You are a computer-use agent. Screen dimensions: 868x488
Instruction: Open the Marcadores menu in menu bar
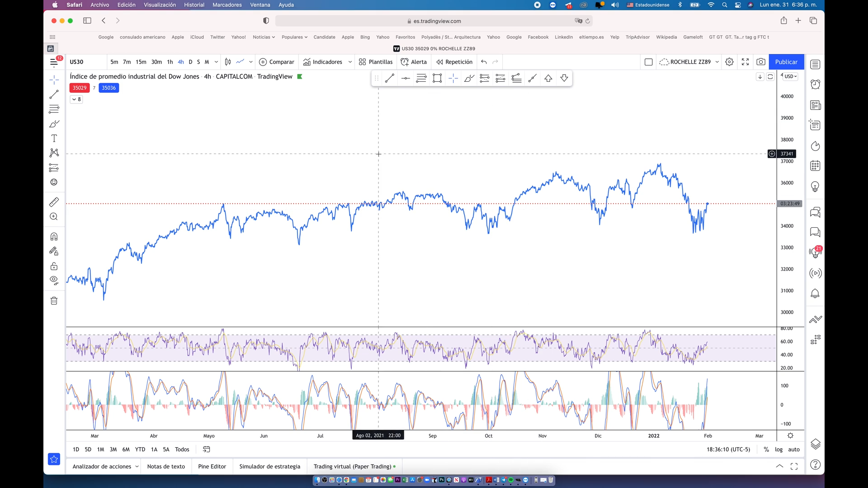[227, 5]
